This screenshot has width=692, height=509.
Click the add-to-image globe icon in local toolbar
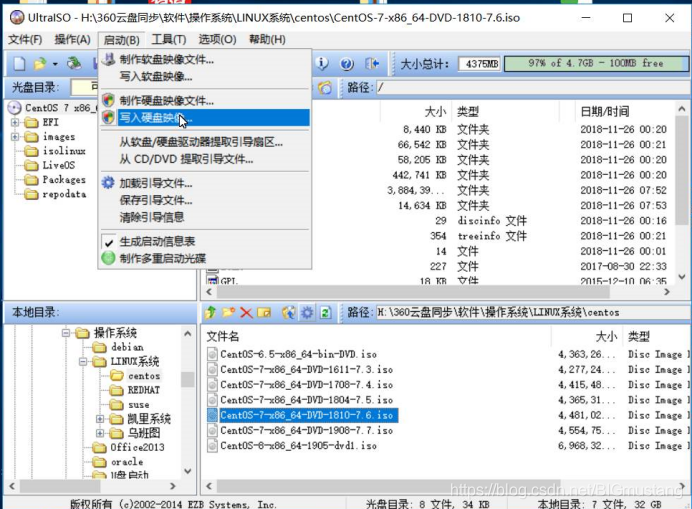click(x=289, y=313)
